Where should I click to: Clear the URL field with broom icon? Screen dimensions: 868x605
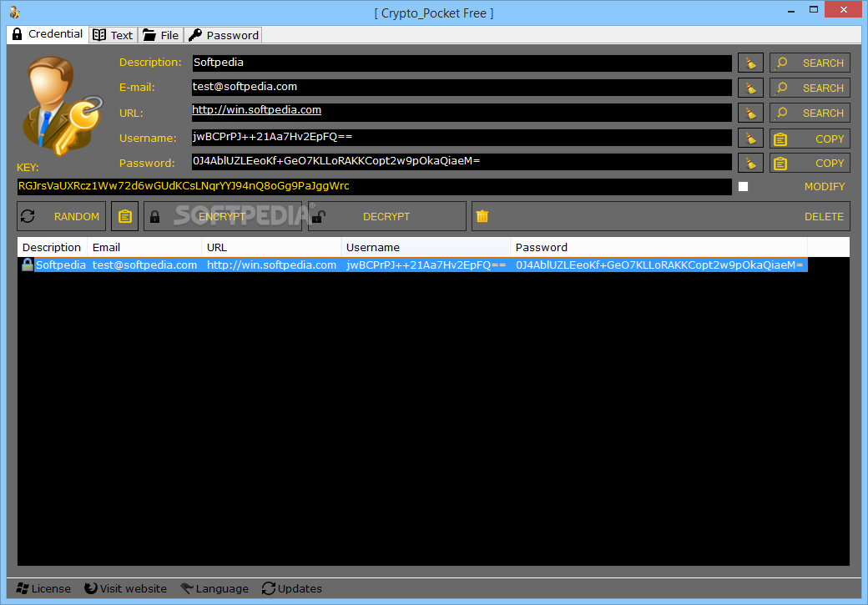click(750, 113)
